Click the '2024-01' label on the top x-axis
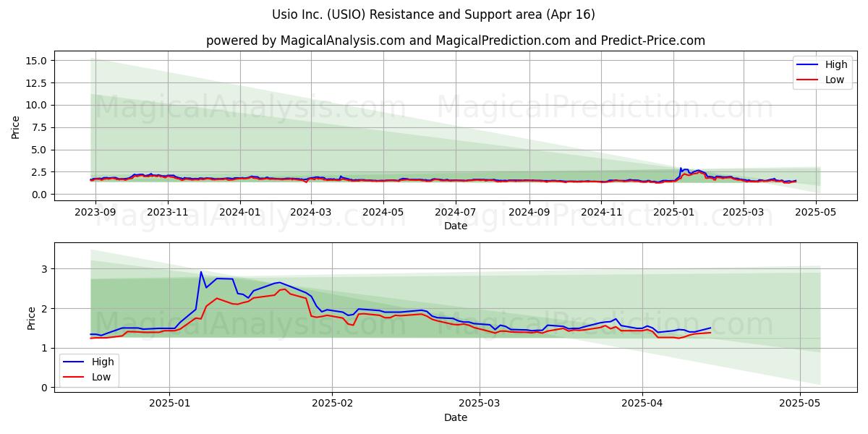This screenshot has width=868, height=434. click(239, 212)
